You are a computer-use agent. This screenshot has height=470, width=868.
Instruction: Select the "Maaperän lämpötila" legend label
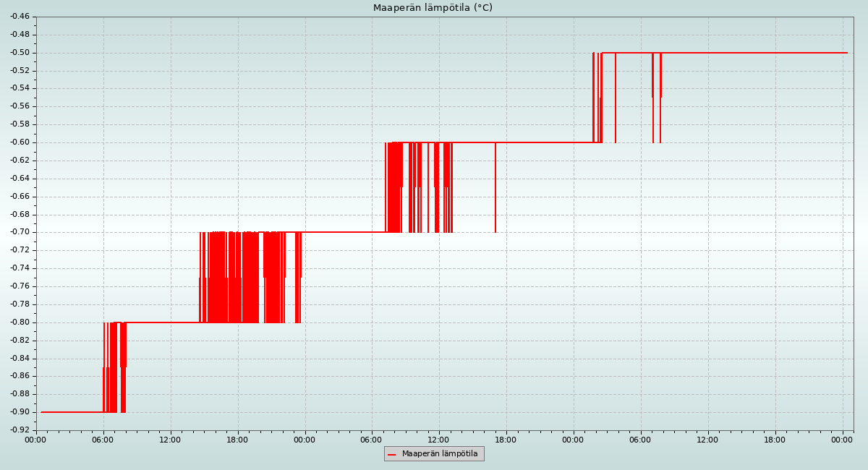pyautogui.click(x=440, y=454)
